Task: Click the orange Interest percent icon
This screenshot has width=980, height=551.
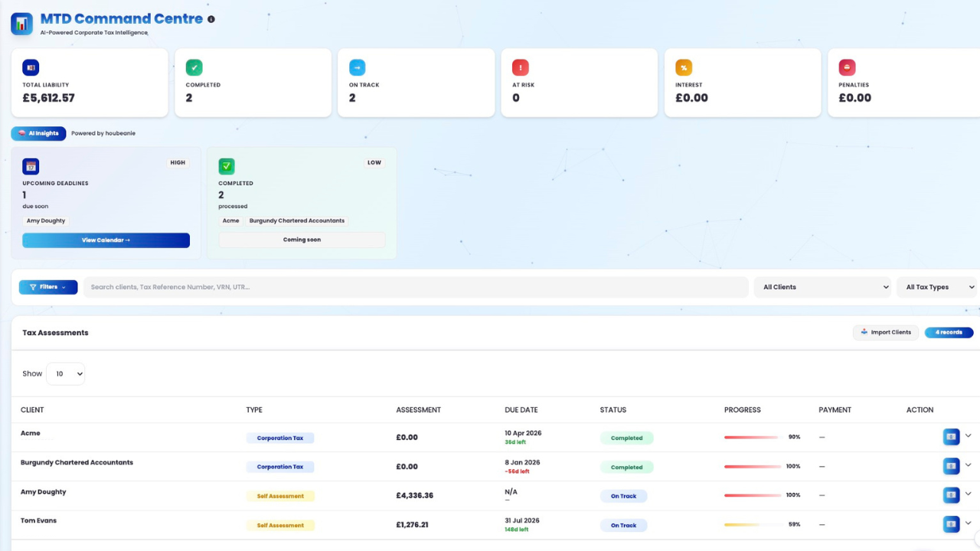Action: click(684, 67)
